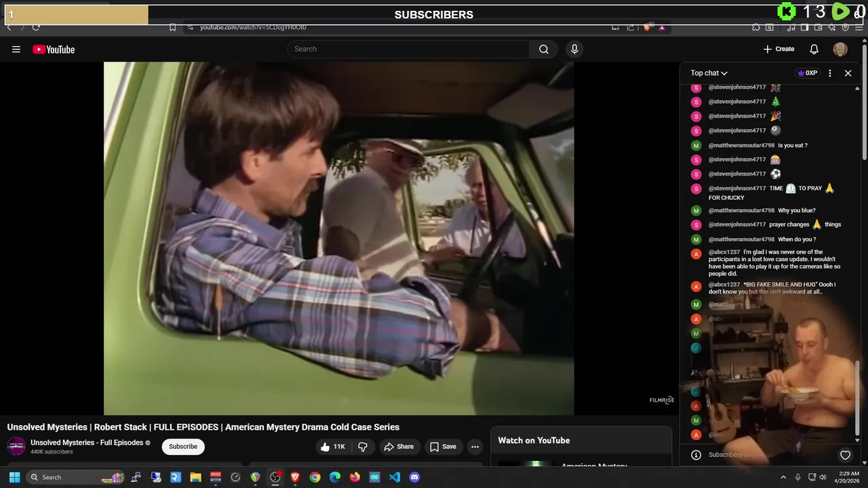The width and height of the screenshot is (868, 488).
Task: Open the browser main hamburger menu
Action: [859, 28]
